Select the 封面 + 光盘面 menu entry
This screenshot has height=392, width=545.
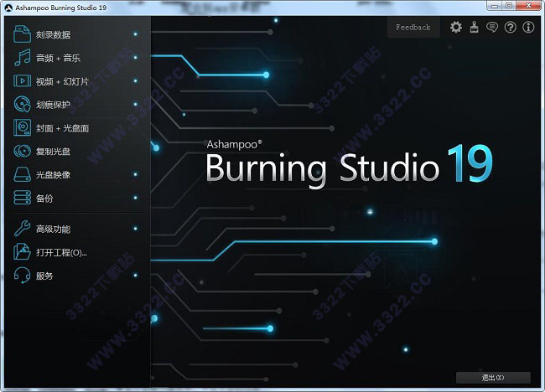[x=62, y=128]
